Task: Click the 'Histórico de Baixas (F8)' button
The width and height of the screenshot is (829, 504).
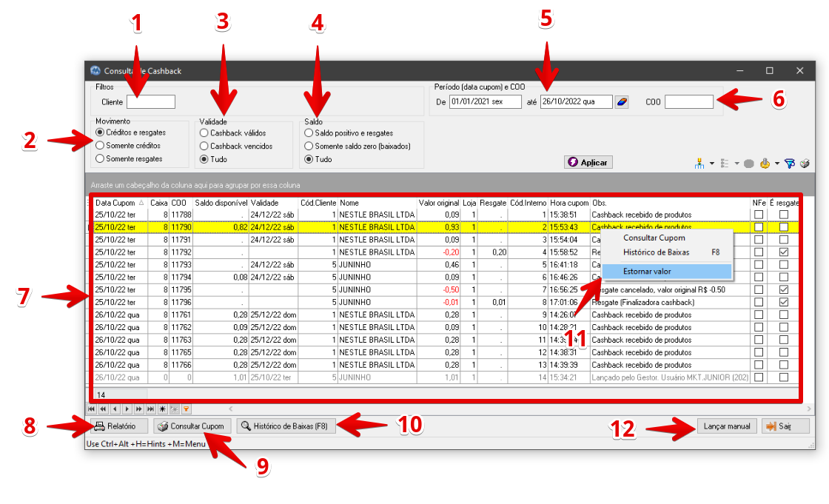Action: 286,426
